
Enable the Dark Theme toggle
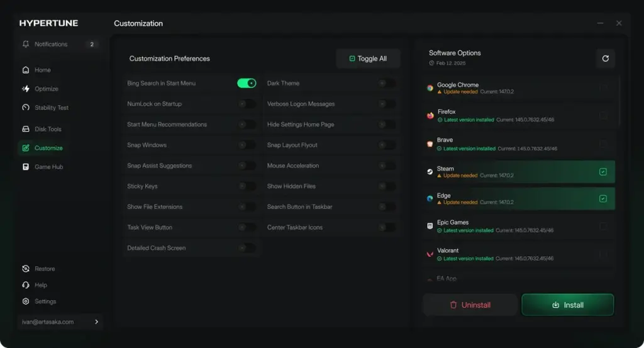[387, 83]
